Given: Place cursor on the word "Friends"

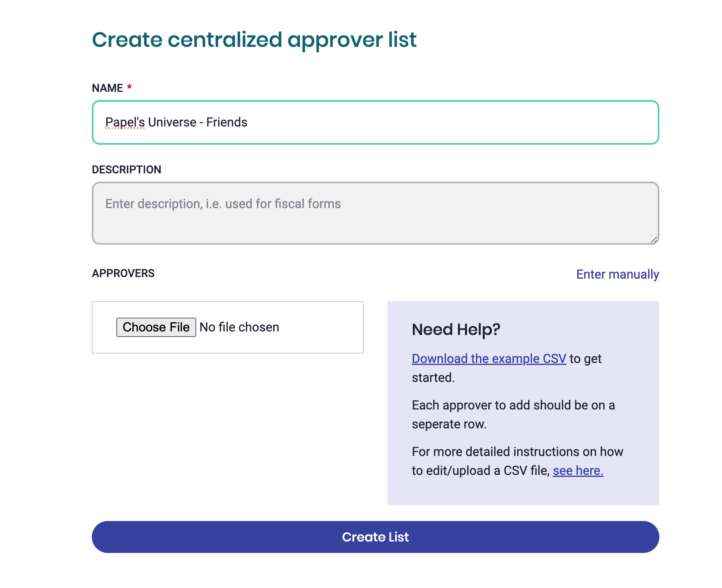Looking at the screenshot, I should [227, 123].
